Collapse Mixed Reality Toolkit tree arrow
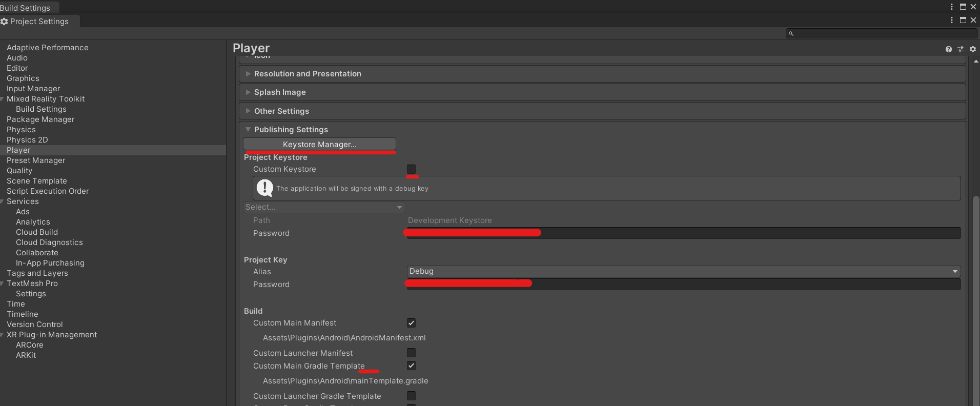Image resolution: width=980 pixels, height=406 pixels. pyautogui.click(x=3, y=99)
